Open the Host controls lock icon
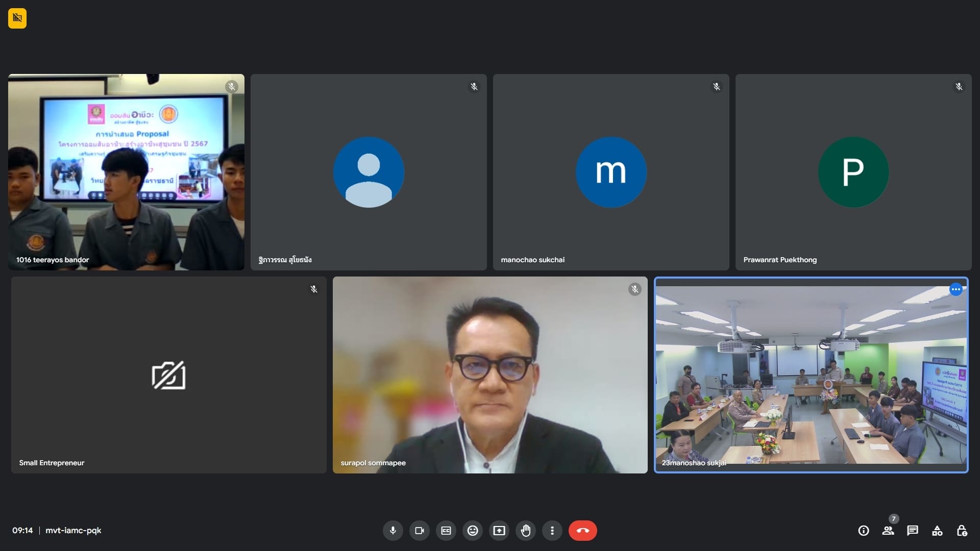The image size is (980, 551). (x=962, y=531)
